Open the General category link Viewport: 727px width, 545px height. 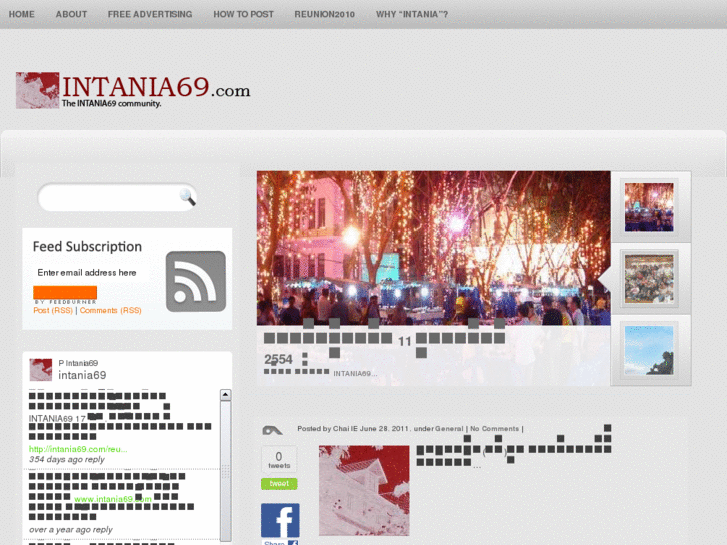pyautogui.click(x=449, y=429)
